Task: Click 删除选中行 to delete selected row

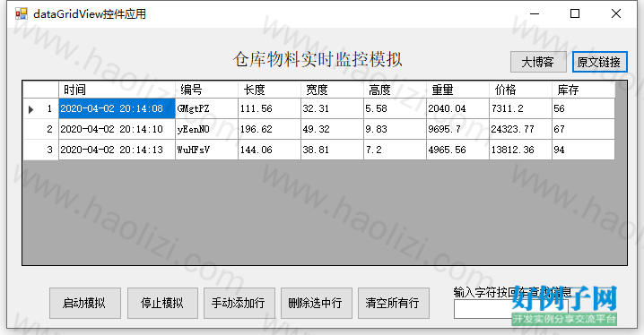Action: pos(317,303)
